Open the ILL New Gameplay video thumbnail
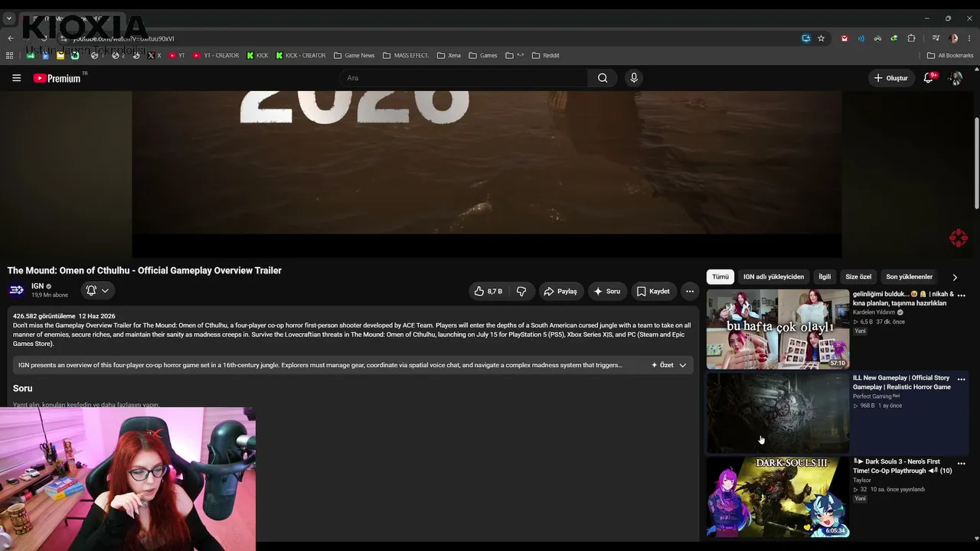This screenshot has height=551, width=980. (x=778, y=413)
